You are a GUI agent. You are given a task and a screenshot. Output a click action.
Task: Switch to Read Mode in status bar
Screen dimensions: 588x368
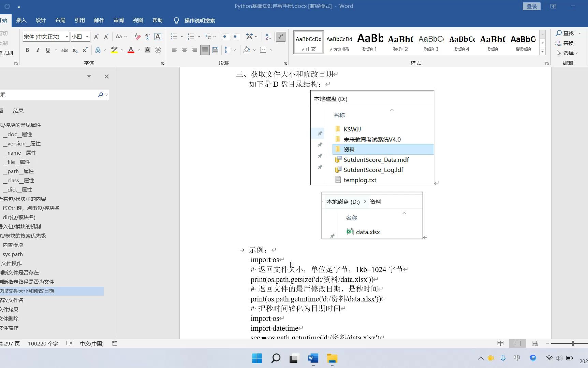point(501,343)
